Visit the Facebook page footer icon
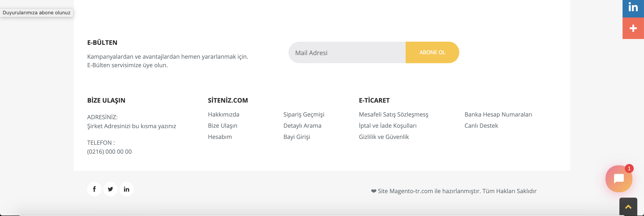 pos(94,189)
